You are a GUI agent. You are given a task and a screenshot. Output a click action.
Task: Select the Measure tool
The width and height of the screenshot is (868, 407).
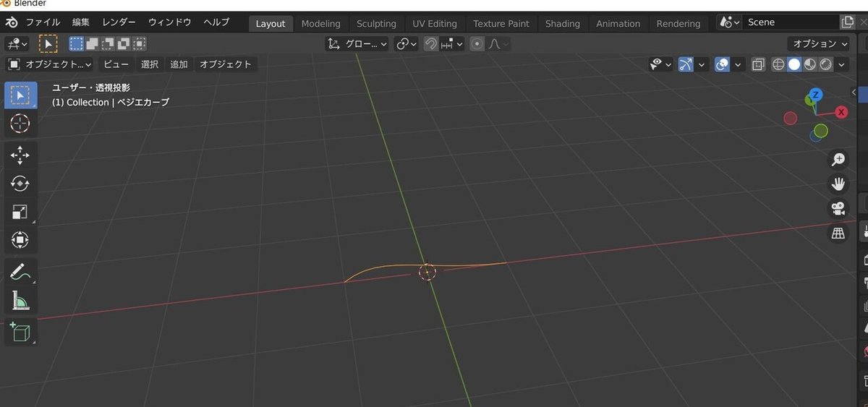[x=20, y=300]
